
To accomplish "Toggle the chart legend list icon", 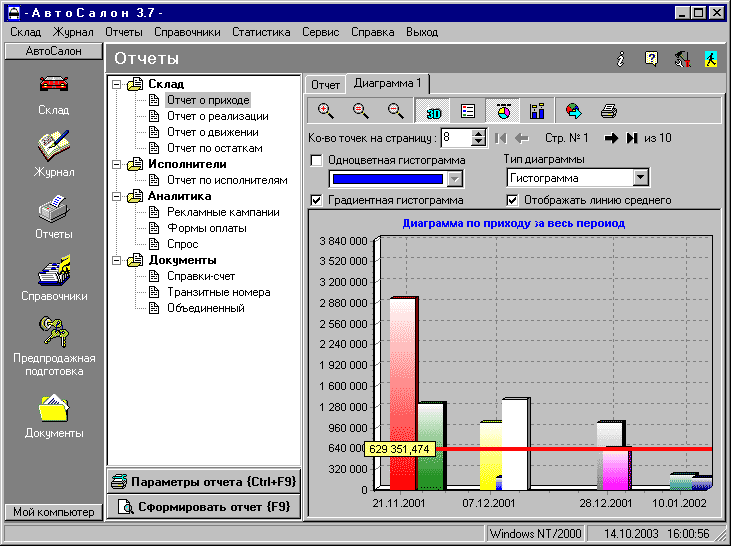I will (468, 110).
